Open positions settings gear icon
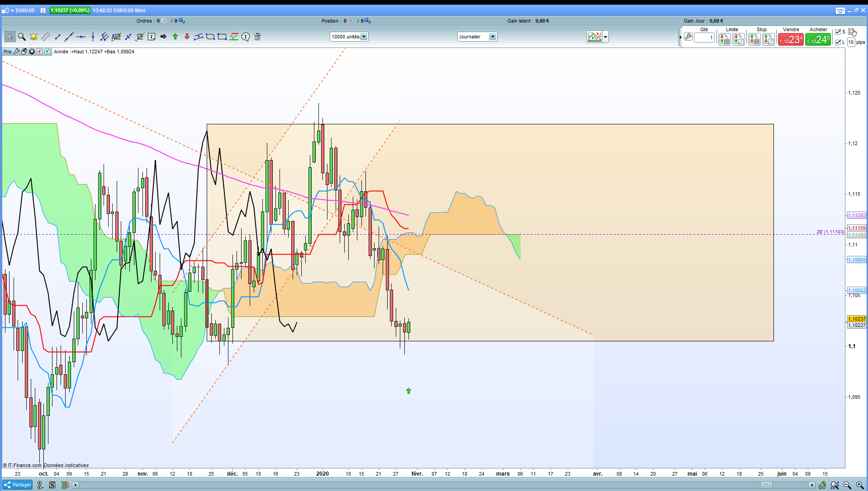Viewport: 868px width, 491px height. coord(368,21)
